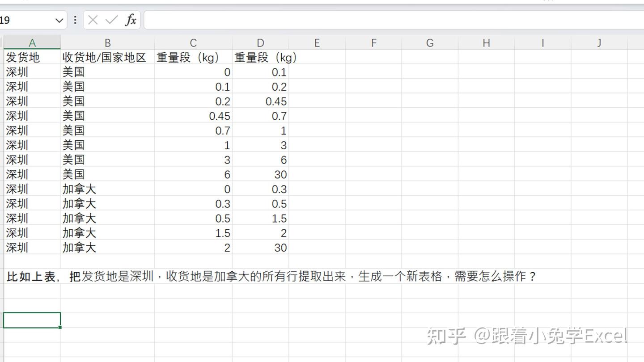Click into the formula bar input area
Image resolution: width=644 pixels, height=362 pixels.
(394, 20)
